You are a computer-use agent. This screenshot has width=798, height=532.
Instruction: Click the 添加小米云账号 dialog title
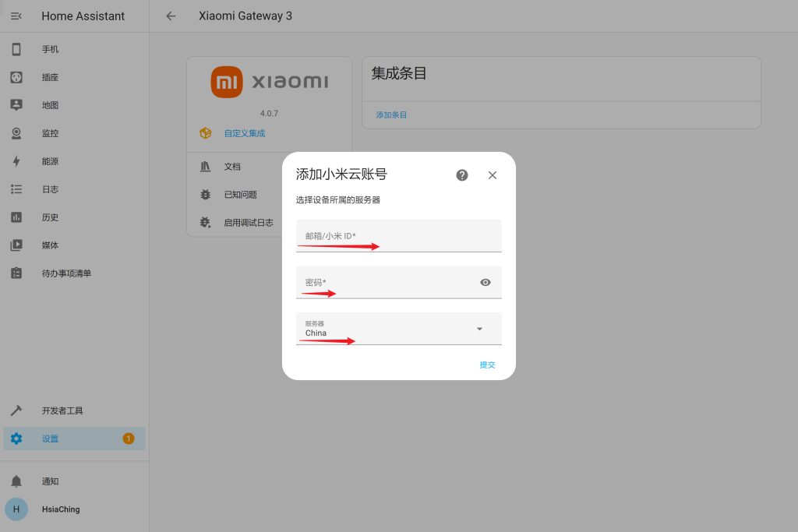(x=341, y=174)
